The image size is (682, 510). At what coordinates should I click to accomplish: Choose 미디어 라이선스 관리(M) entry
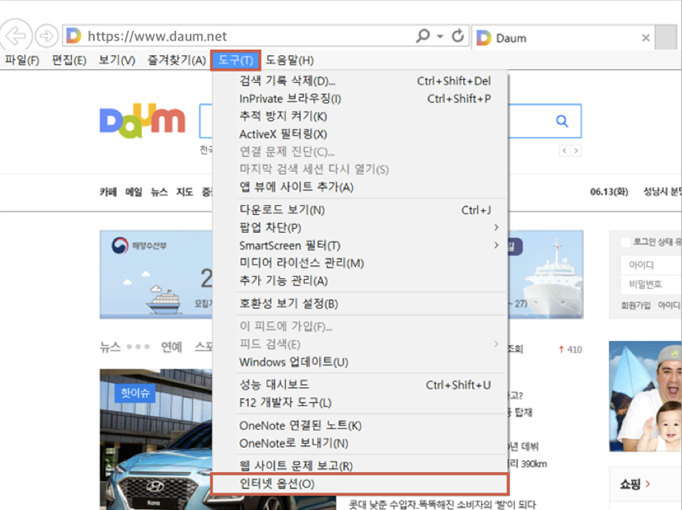360,263
